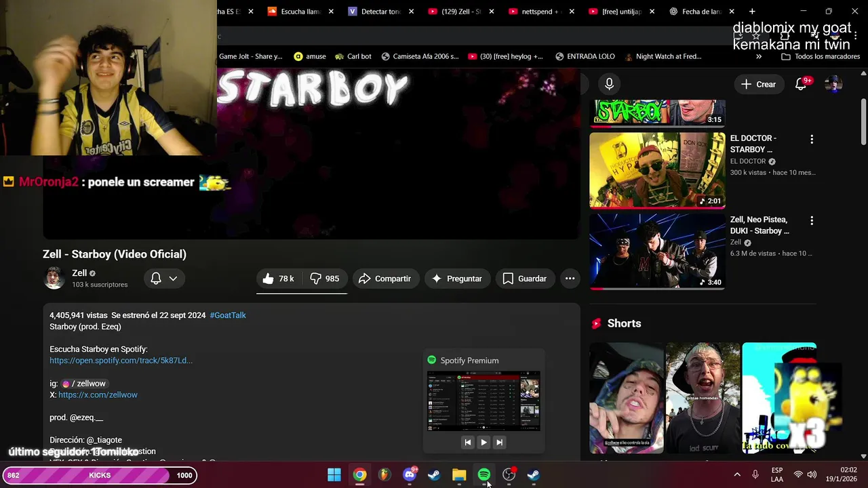
Task: Save video with Guardar button
Action: click(x=525, y=279)
